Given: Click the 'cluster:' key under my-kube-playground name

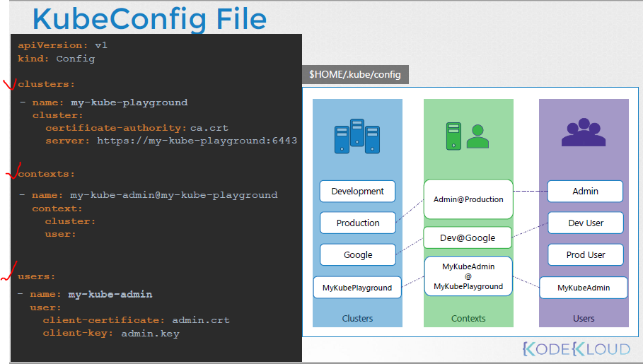Looking at the screenshot, I should tap(57, 115).
